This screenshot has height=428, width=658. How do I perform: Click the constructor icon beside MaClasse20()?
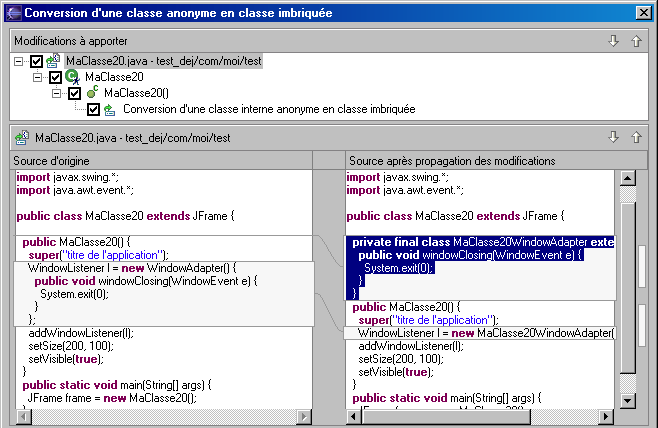click(x=92, y=93)
